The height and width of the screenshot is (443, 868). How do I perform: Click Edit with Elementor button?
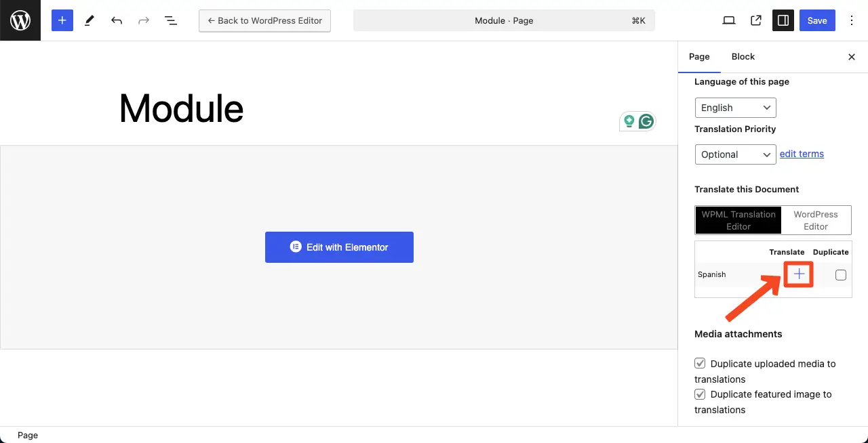[339, 247]
